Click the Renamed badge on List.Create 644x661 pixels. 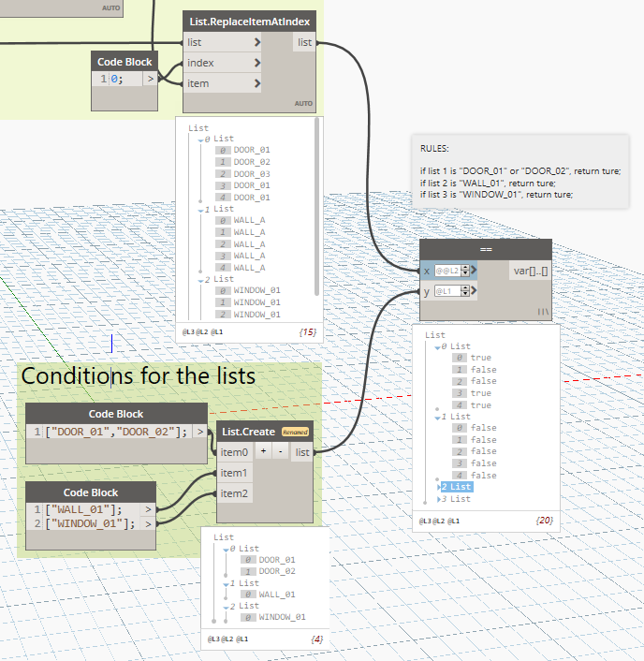295,433
